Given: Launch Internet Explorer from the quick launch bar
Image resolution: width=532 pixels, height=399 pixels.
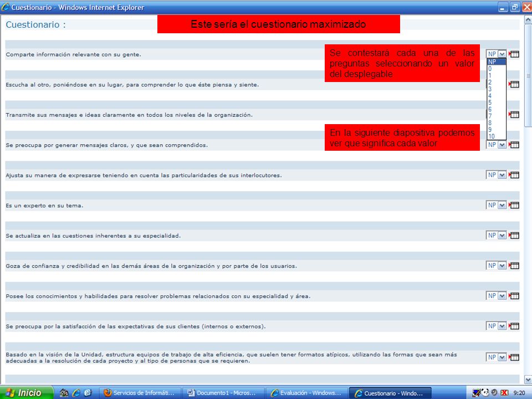Looking at the screenshot, I should (76, 392).
